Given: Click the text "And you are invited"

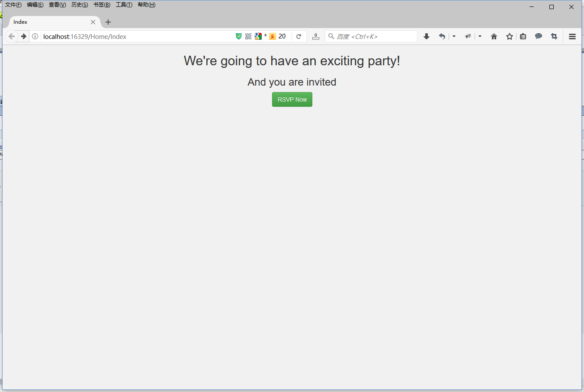Looking at the screenshot, I should (x=292, y=82).
